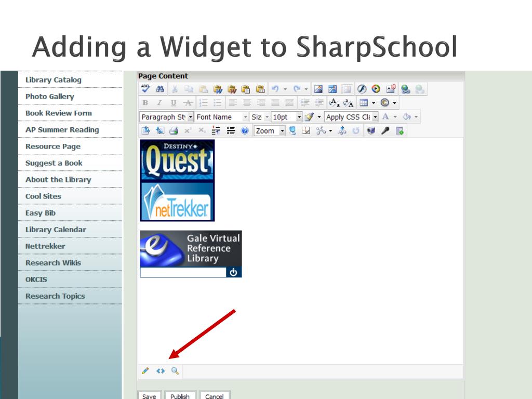Click the plain Paste clipboard icon

203,89
